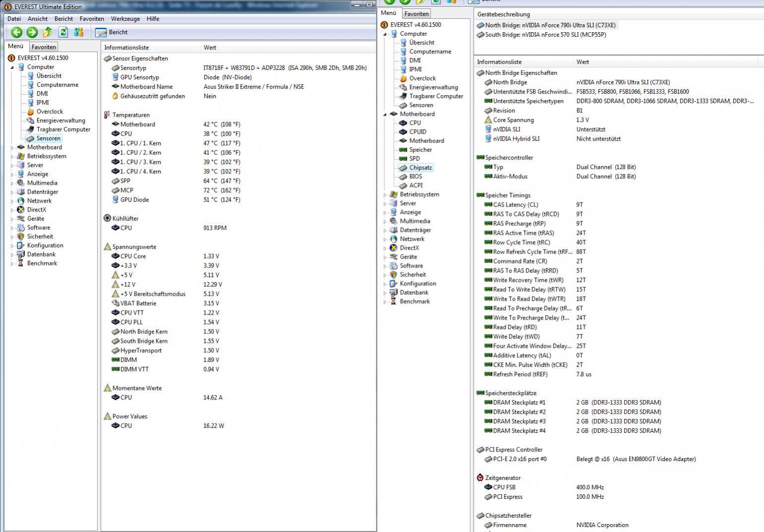Collapse the Motherboard node in right tree
This screenshot has width=764, height=532.
point(385,115)
